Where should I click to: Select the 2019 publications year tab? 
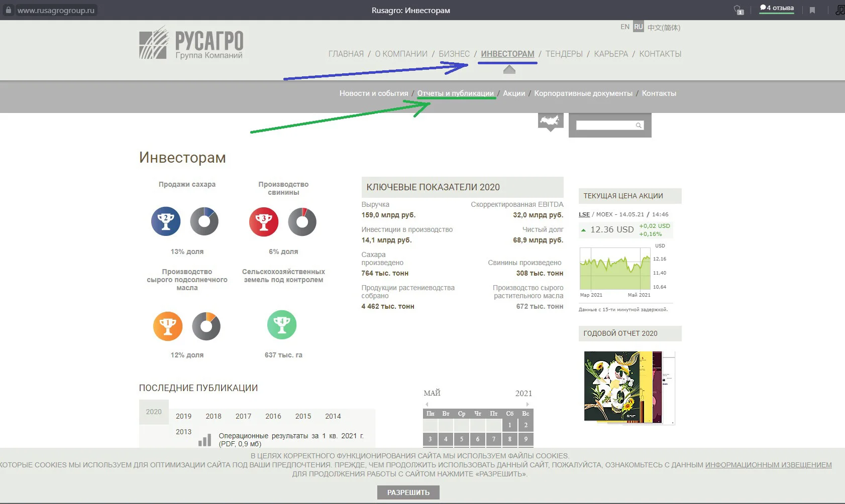point(183,416)
